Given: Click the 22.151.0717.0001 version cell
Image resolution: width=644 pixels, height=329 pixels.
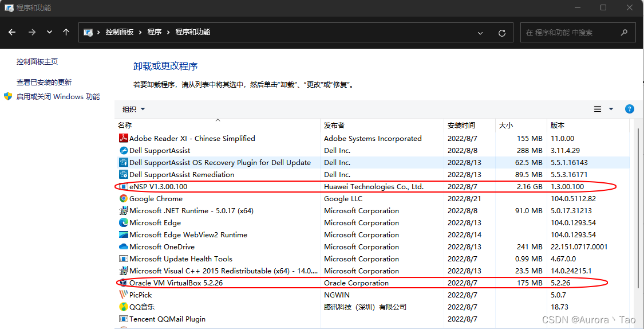Looking at the screenshot, I should (x=579, y=246).
